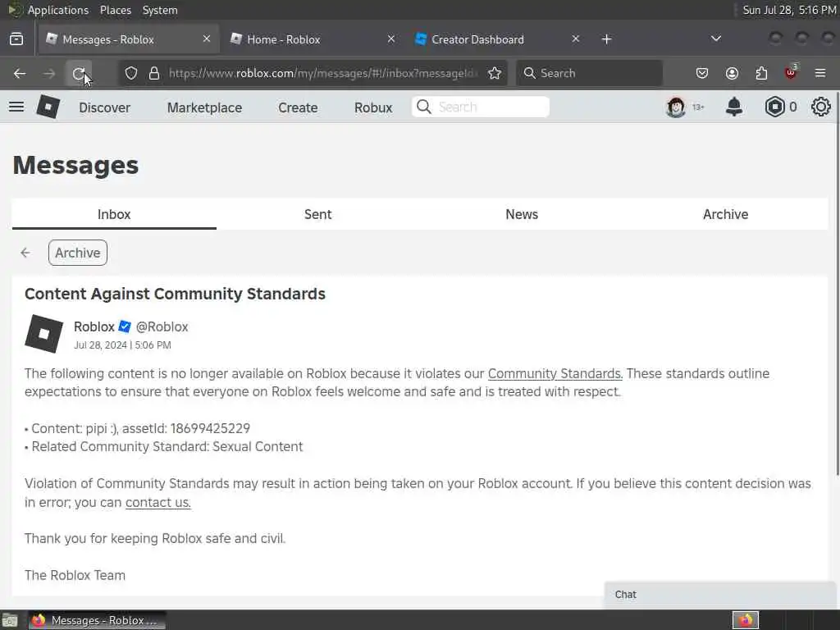The width and height of the screenshot is (840, 630).
Task: Click the padlock site info icon
Action: point(154,73)
